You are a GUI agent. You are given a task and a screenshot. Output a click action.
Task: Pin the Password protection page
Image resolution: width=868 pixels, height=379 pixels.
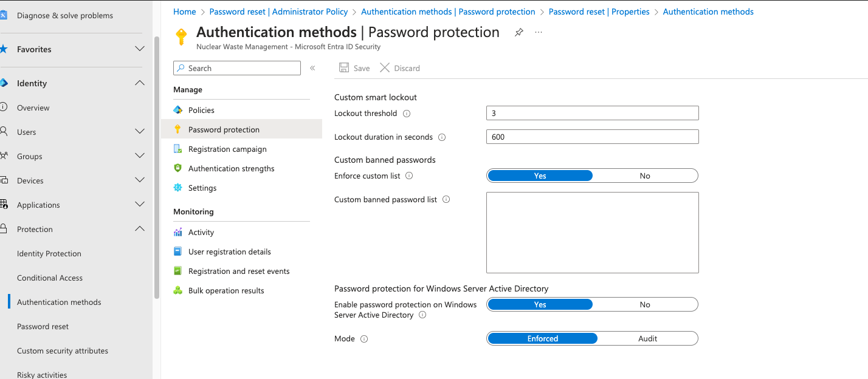518,32
